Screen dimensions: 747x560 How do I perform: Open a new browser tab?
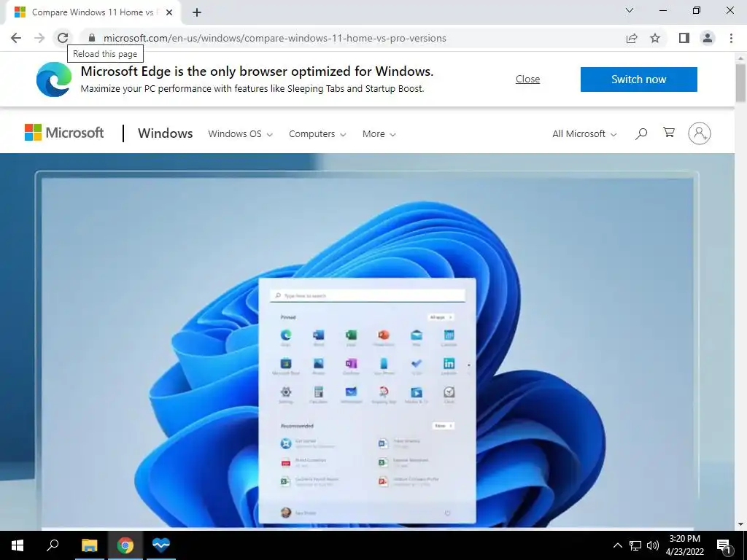(197, 12)
